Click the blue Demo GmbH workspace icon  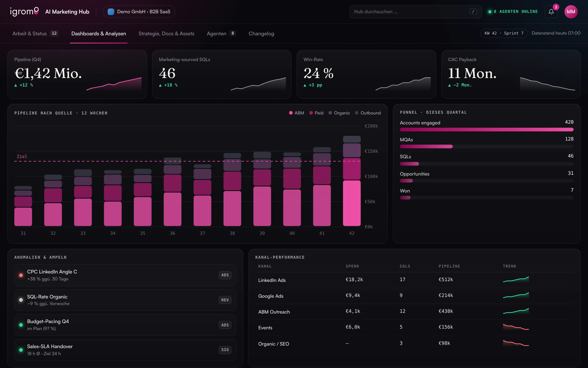[x=111, y=12]
